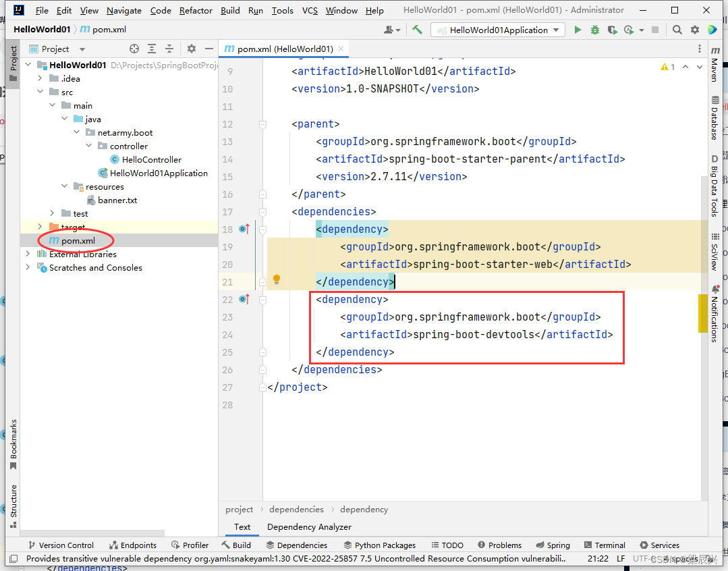Toggle Bookmarks tool window side tab
Screen dimensions: 728x571
[x=13, y=445]
